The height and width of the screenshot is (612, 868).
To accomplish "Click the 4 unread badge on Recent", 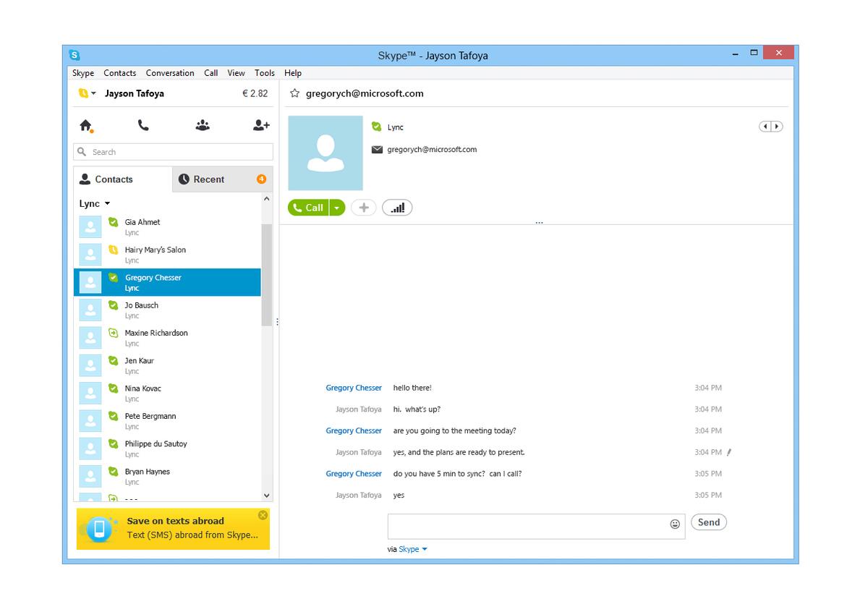I will tap(261, 179).
